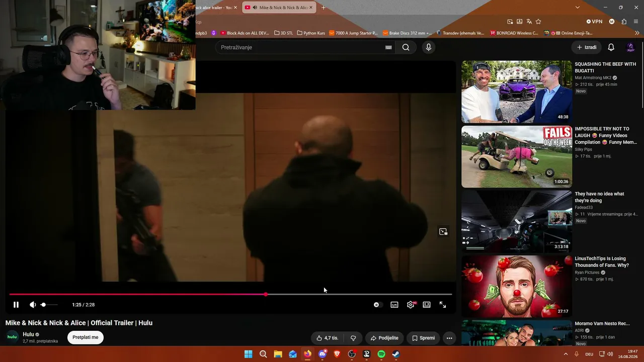Open Spotify from the taskbar
The image size is (644, 362).
pyautogui.click(x=381, y=354)
